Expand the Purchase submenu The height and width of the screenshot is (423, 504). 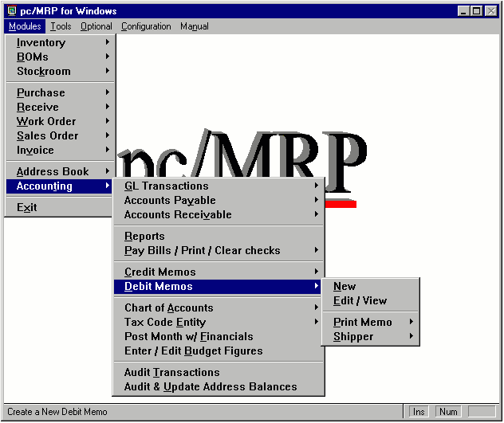[x=60, y=92]
